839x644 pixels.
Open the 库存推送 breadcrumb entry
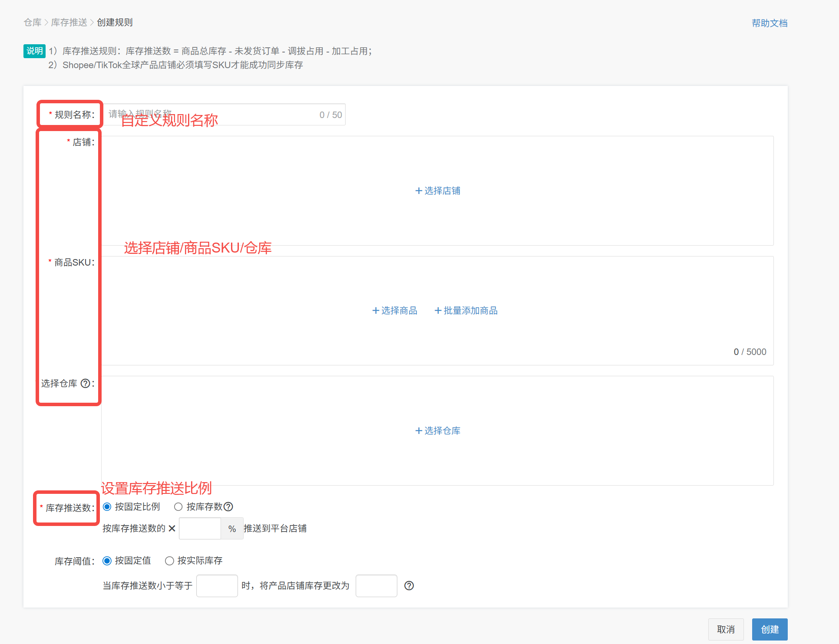click(69, 22)
